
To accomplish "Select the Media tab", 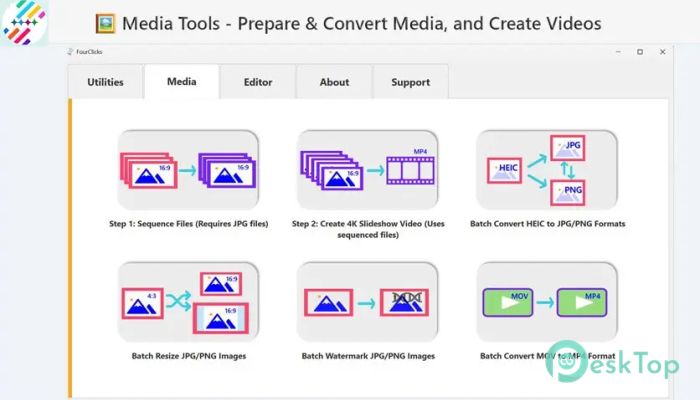I will (182, 82).
